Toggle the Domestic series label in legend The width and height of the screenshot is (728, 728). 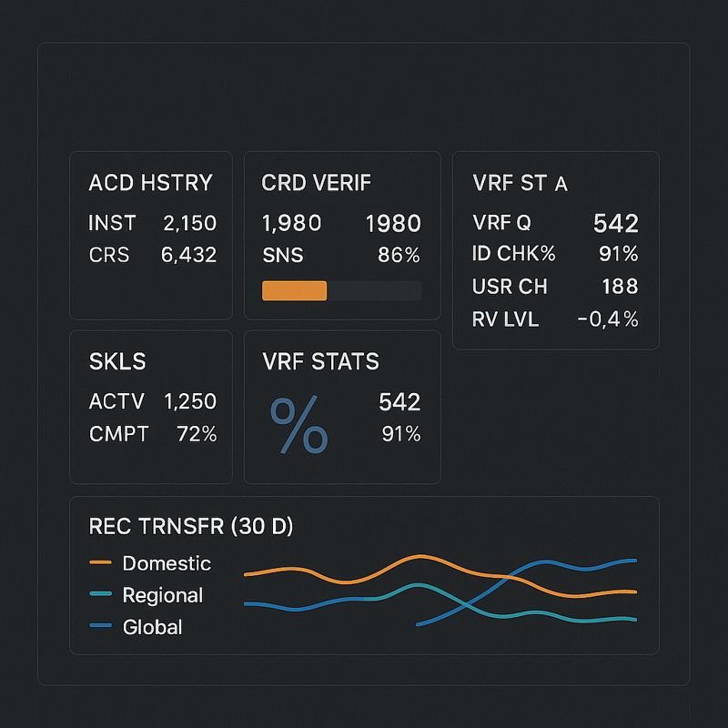tap(167, 563)
